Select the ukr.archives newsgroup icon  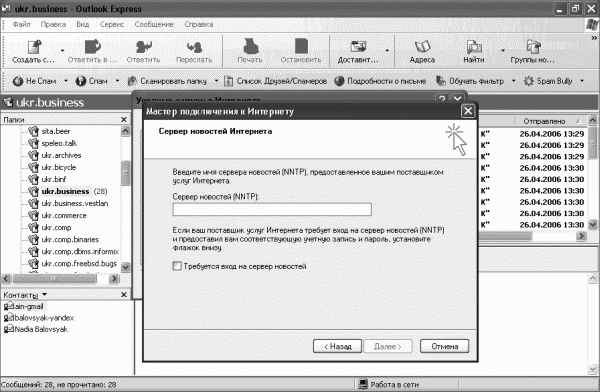click(33, 155)
